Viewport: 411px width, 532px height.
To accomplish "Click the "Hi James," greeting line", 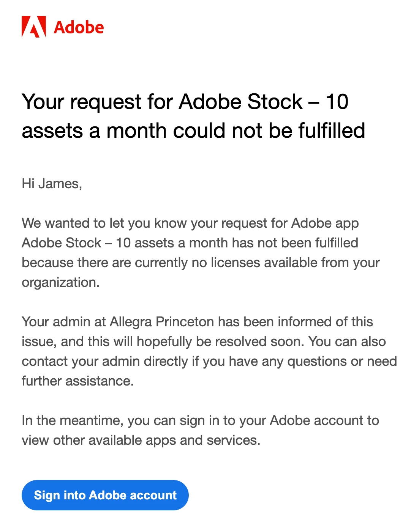I will click(52, 184).
